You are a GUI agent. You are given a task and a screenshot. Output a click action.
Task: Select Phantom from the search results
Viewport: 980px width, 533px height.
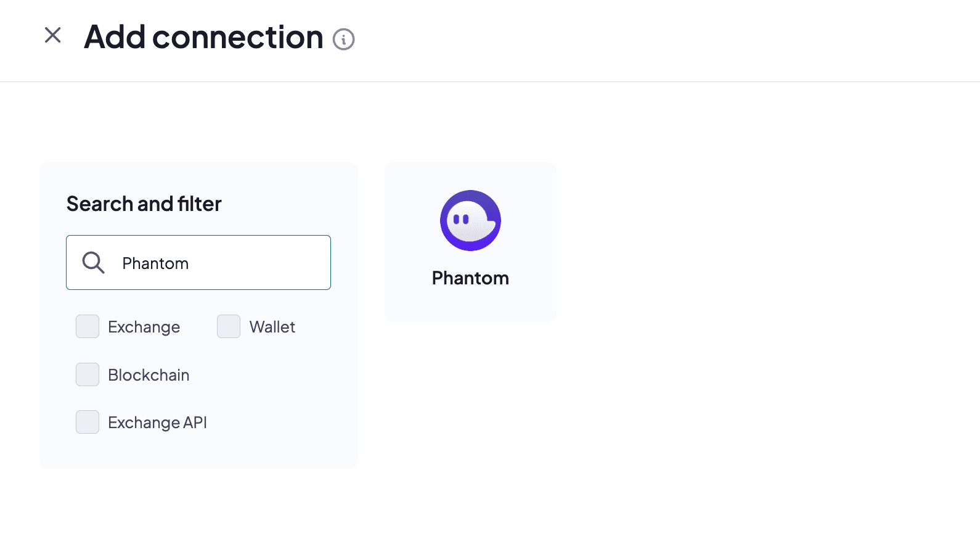point(470,242)
